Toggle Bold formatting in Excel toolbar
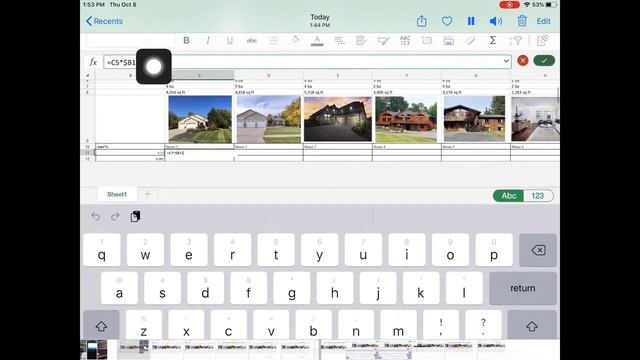 (186, 40)
